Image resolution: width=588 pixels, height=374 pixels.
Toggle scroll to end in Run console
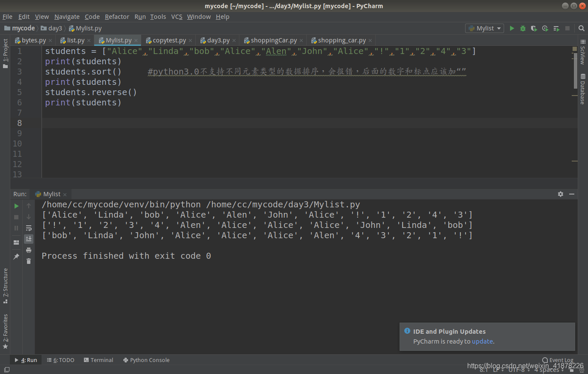pos(29,239)
